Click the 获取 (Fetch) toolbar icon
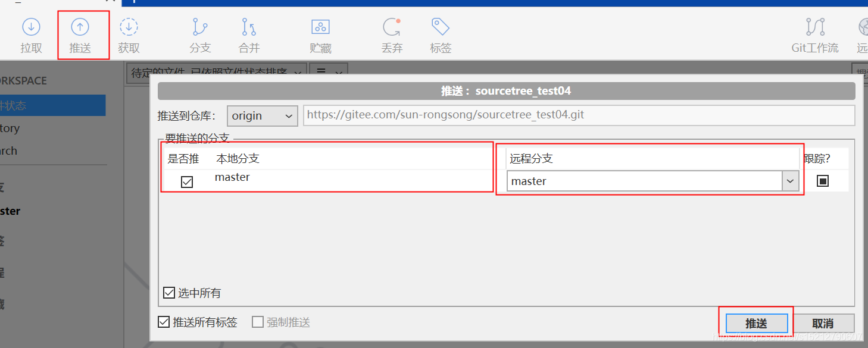Image resolution: width=868 pixels, height=348 pixels. click(x=129, y=35)
